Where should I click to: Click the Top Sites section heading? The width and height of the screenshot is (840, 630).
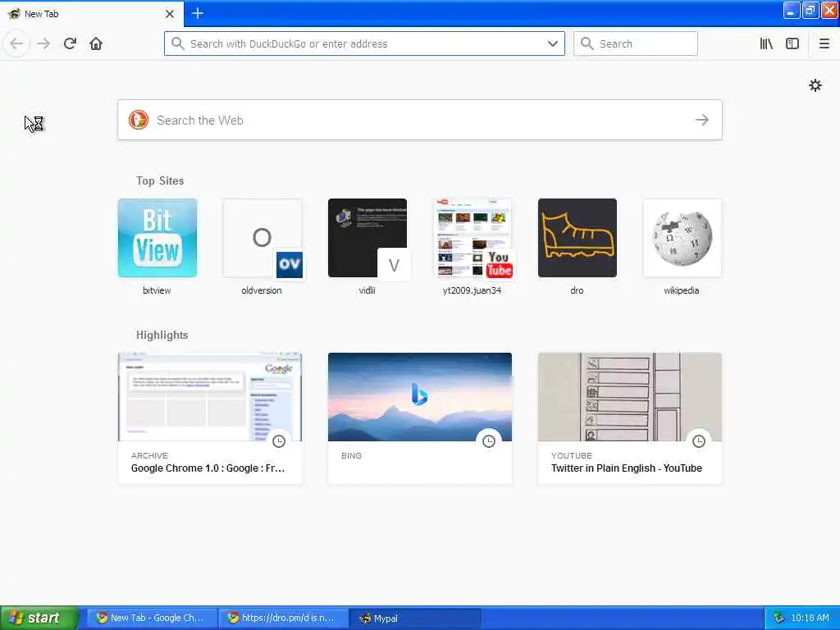(x=160, y=181)
